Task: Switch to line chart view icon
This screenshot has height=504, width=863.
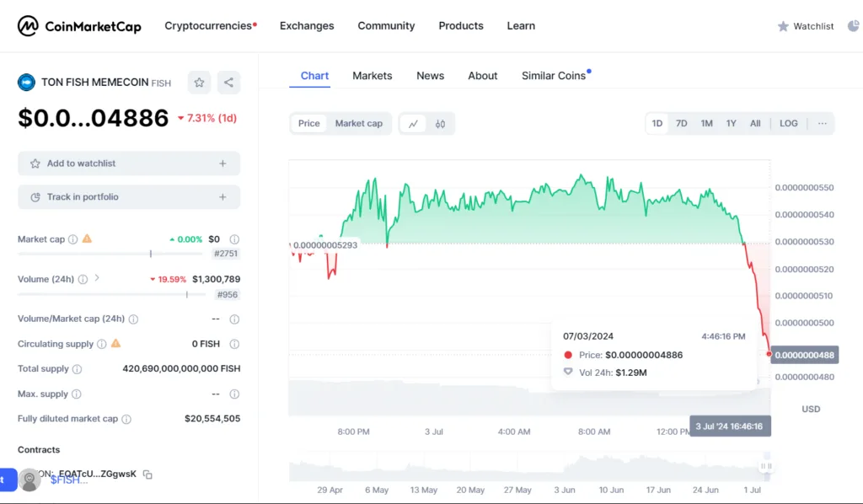Action: coord(413,124)
